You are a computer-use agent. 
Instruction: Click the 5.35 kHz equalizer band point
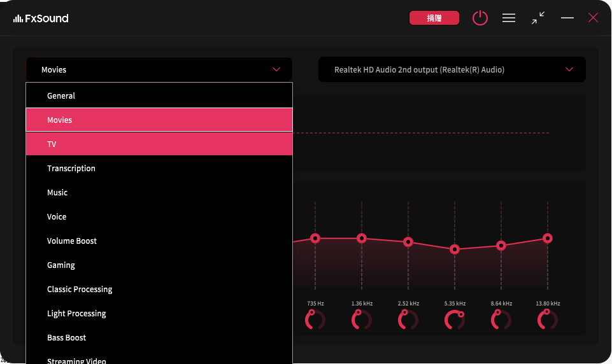(454, 249)
